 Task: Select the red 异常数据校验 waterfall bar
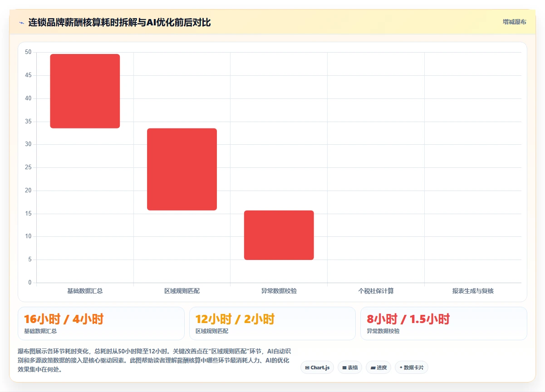(279, 235)
